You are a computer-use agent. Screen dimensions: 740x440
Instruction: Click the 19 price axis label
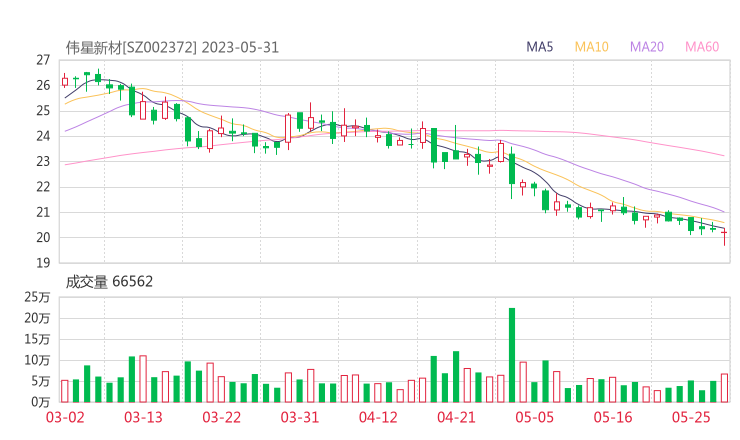(x=43, y=263)
